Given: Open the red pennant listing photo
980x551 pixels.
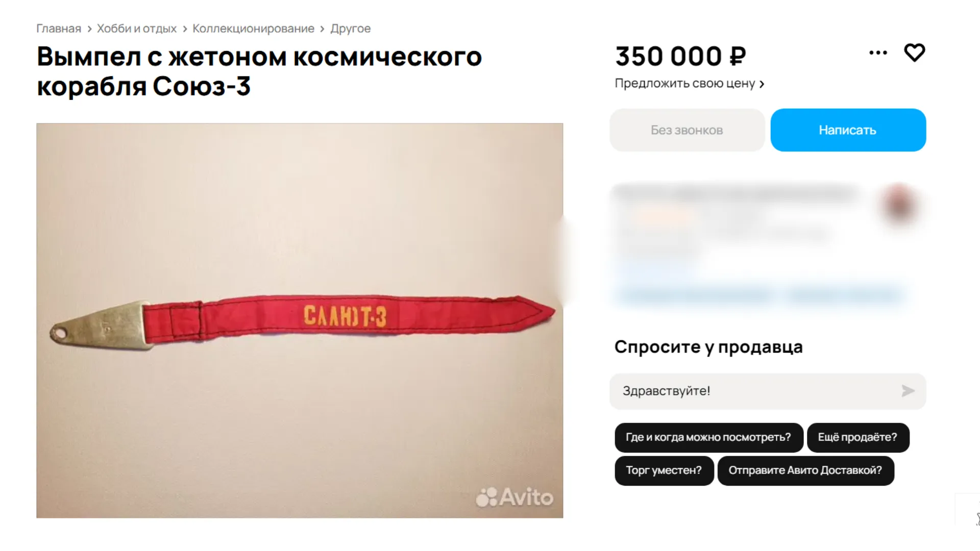Looking at the screenshot, I should (x=300, y=320).
